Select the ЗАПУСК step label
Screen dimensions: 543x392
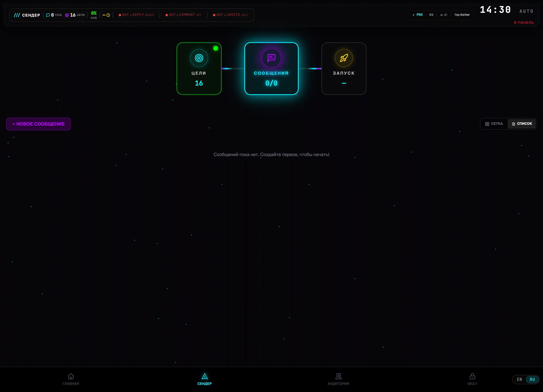344,73
